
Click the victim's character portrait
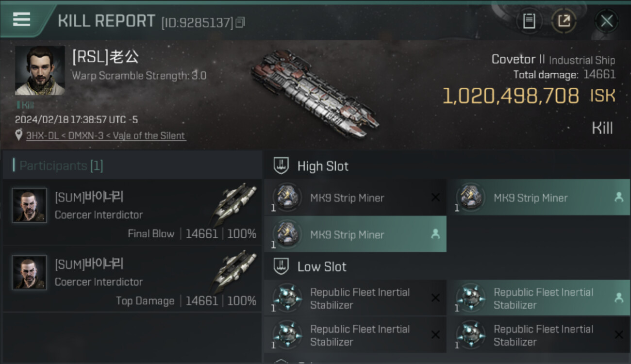(x=40, y=71)
